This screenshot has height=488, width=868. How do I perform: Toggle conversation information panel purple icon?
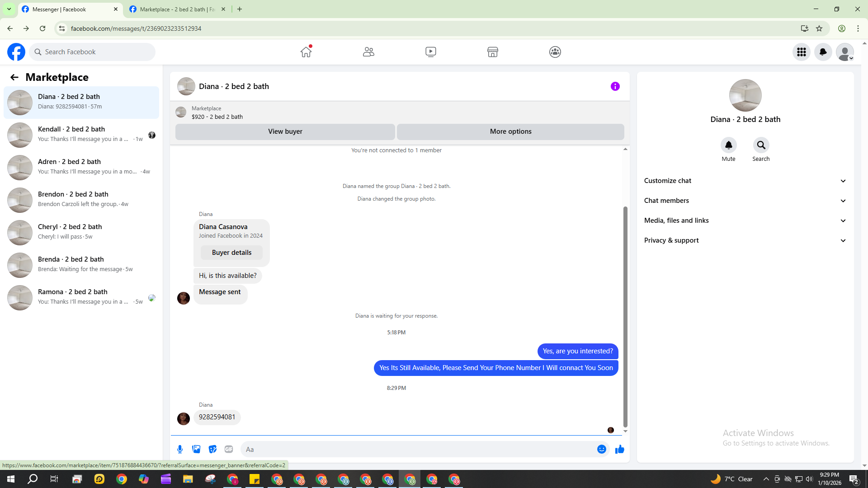(x=615, y=86)
